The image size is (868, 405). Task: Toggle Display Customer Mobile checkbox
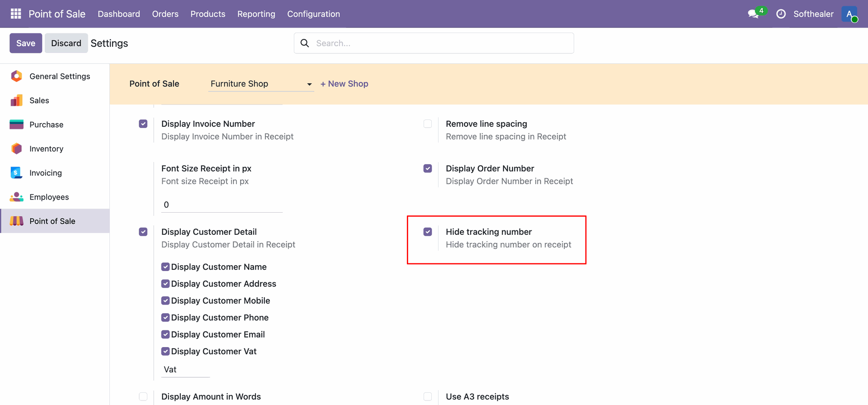(165, 300)
